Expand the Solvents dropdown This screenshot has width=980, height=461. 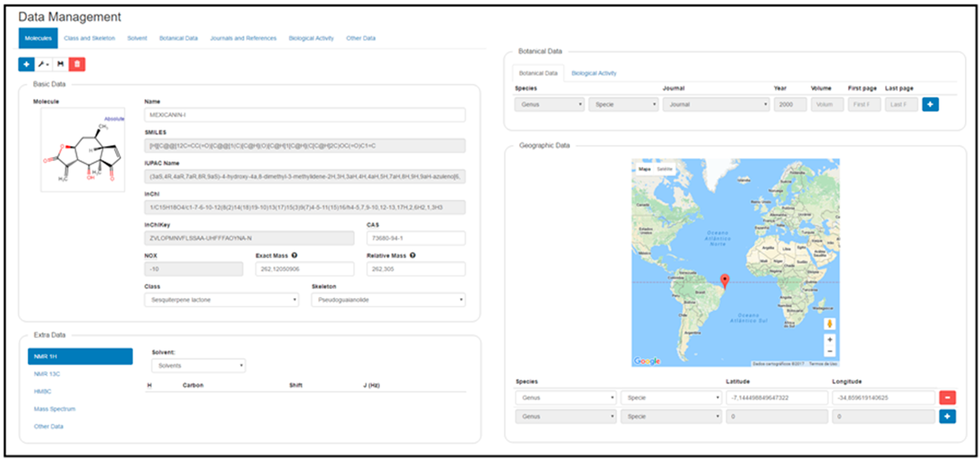[x=198, y=365]
